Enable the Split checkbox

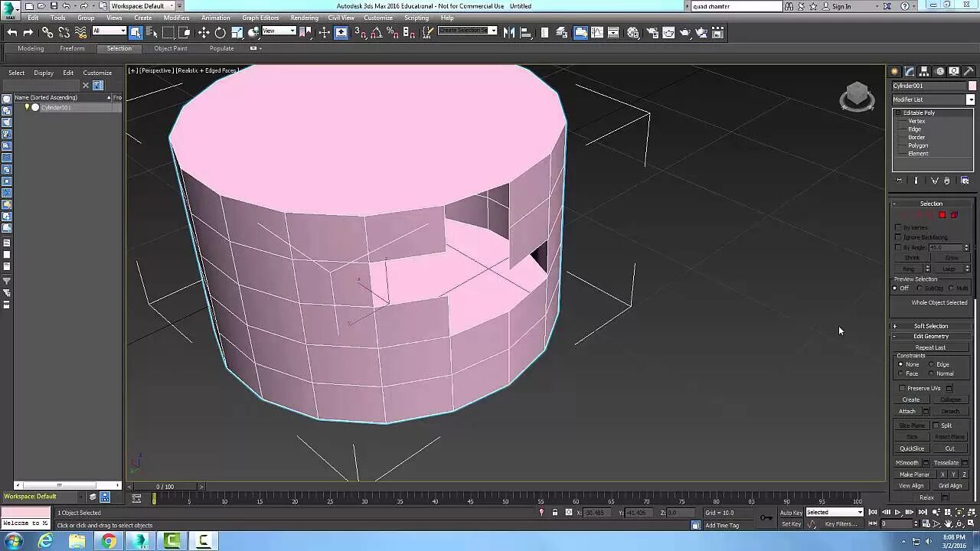936,425
